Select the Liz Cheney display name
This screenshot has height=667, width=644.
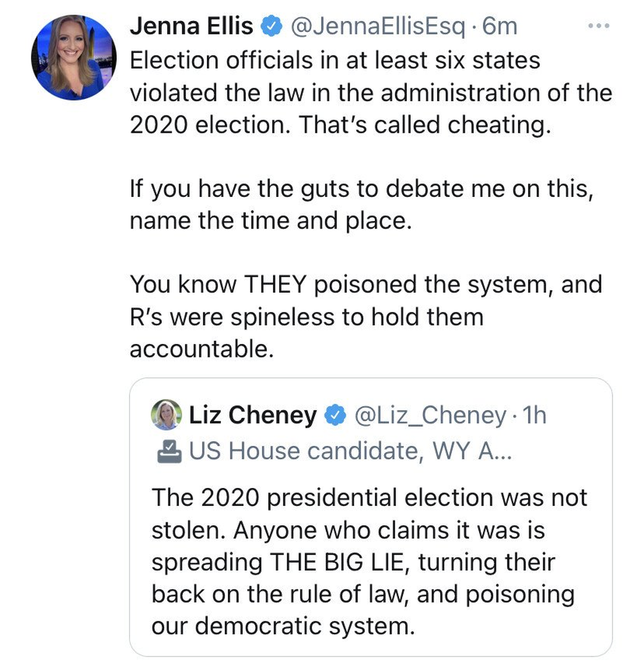253,416
